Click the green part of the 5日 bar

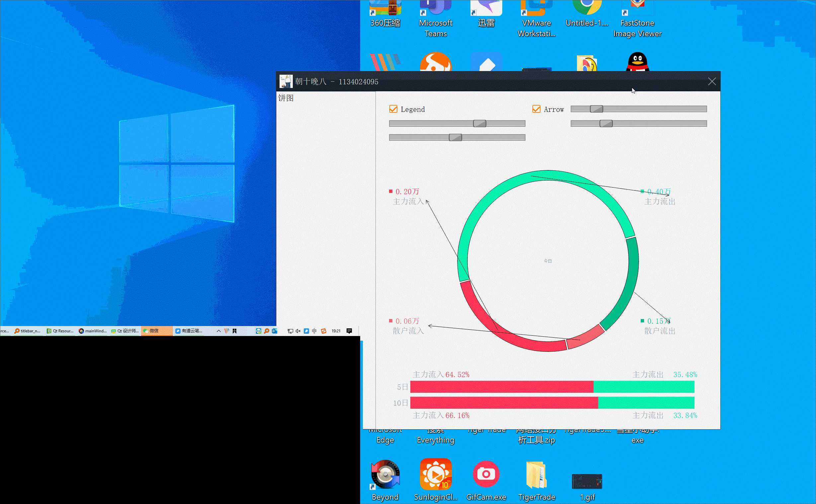click(x=644, y=387)
